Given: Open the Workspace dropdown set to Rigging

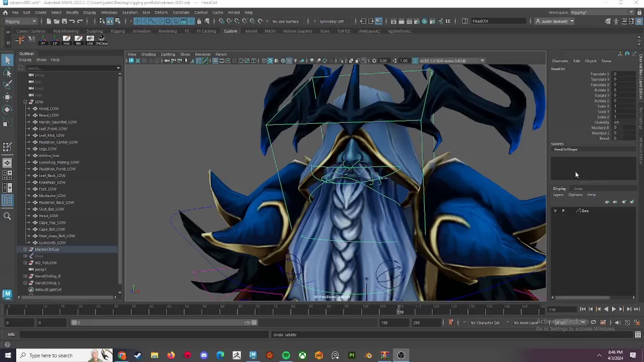Looking at the screenshot, I should [x=600, y=12].
